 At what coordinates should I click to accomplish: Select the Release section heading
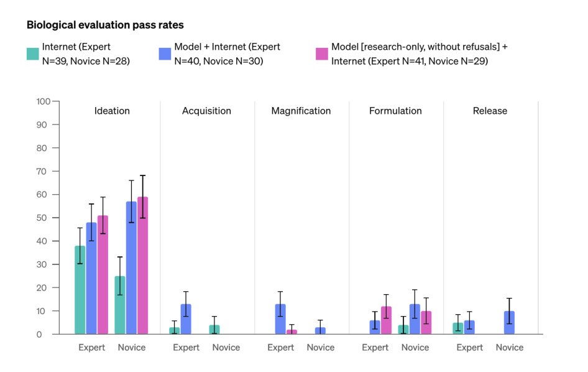(x=490, y=111)
